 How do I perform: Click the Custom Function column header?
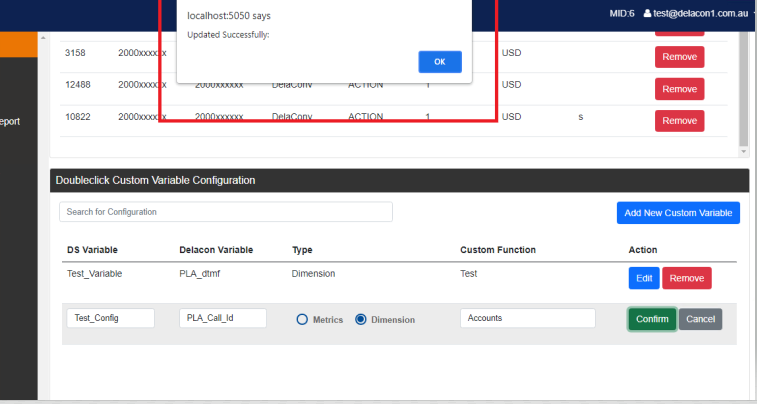pos(498,250)
